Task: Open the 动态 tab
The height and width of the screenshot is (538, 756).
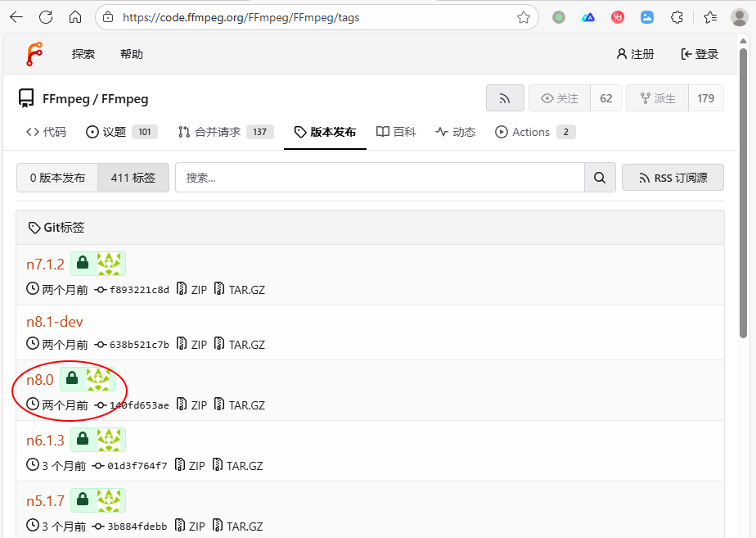Action: click(455, 132)
